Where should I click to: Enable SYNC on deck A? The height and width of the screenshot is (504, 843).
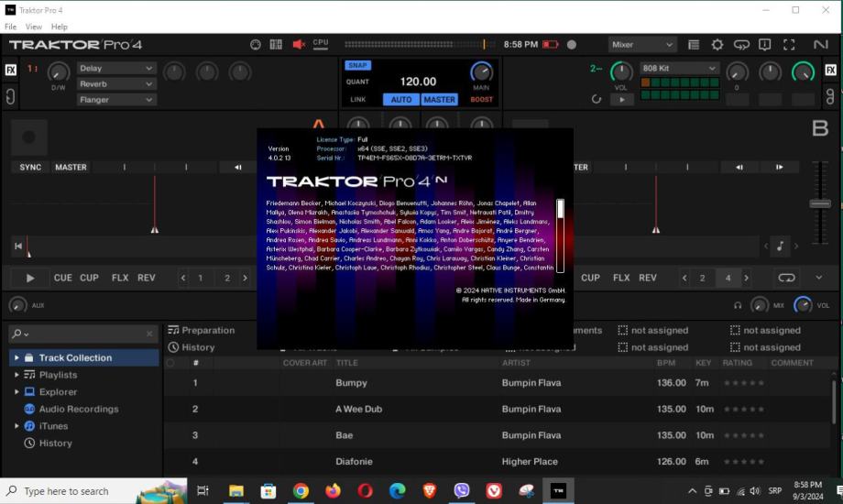[x=30, y=168]
